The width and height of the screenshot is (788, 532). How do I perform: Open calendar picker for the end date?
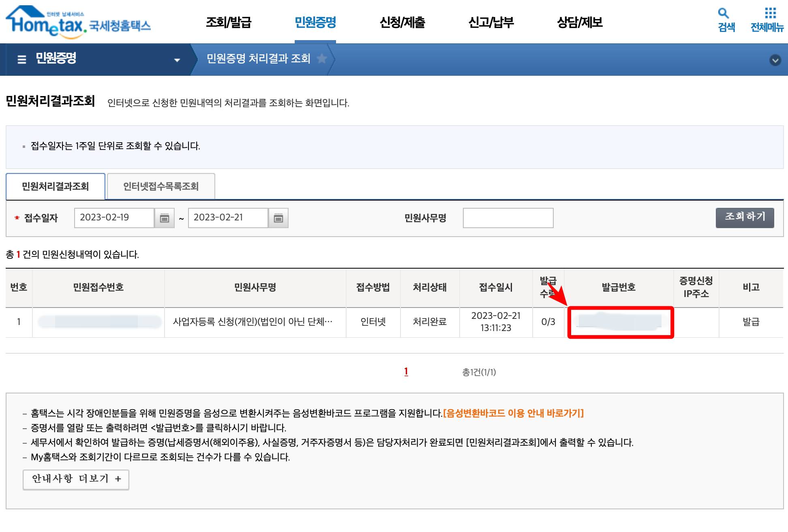278,218
